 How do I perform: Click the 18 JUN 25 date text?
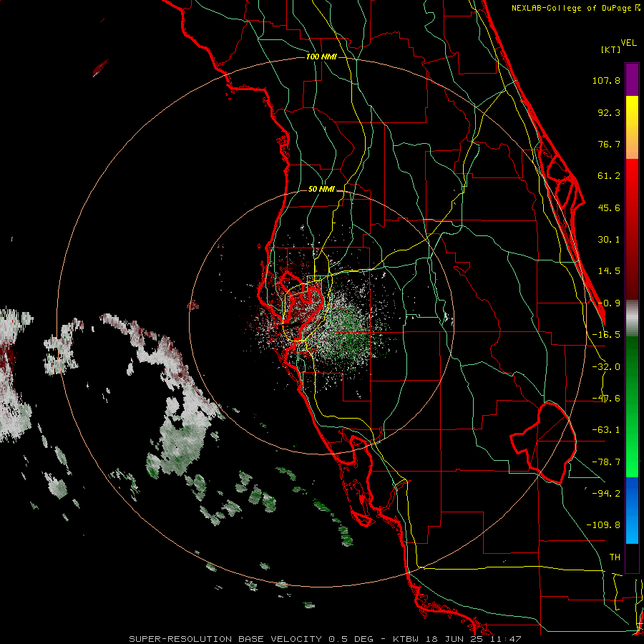pyautogui.click(x=454, y=639)
